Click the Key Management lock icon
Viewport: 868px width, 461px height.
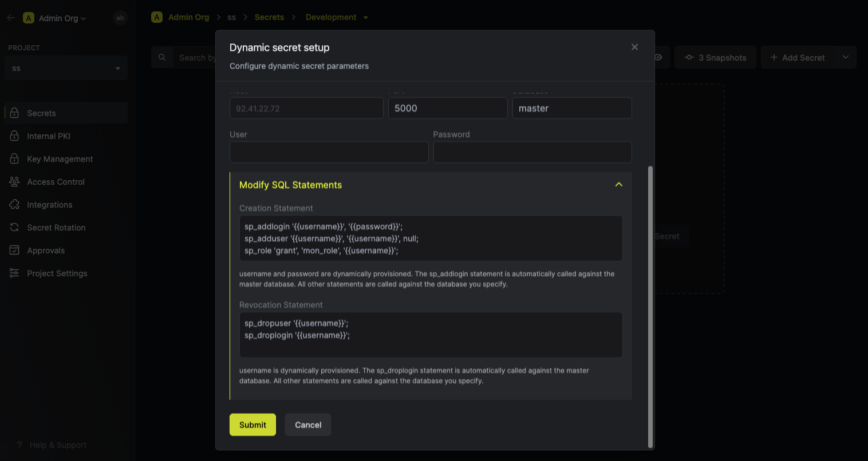[x=14, y=158]
